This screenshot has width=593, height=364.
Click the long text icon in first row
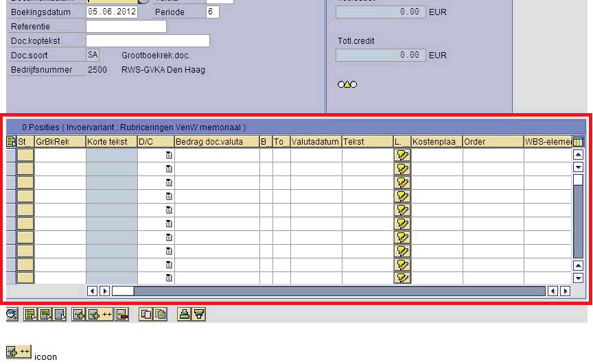402,155
